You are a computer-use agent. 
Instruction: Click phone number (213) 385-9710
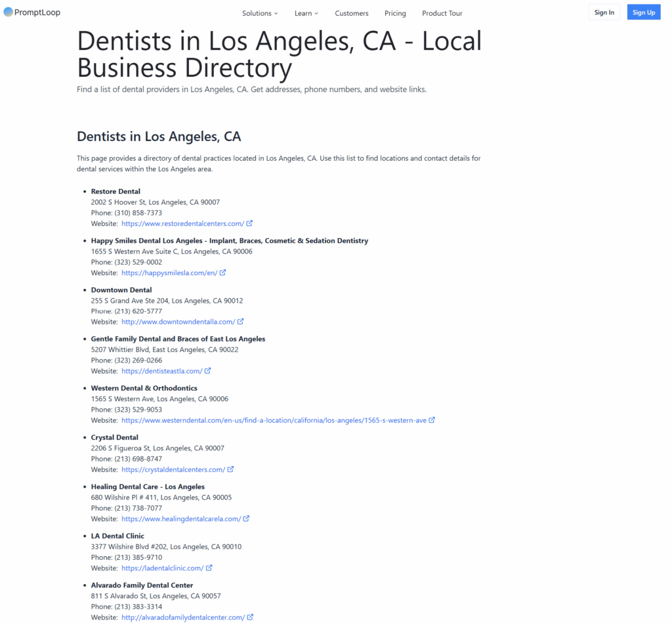138,557
